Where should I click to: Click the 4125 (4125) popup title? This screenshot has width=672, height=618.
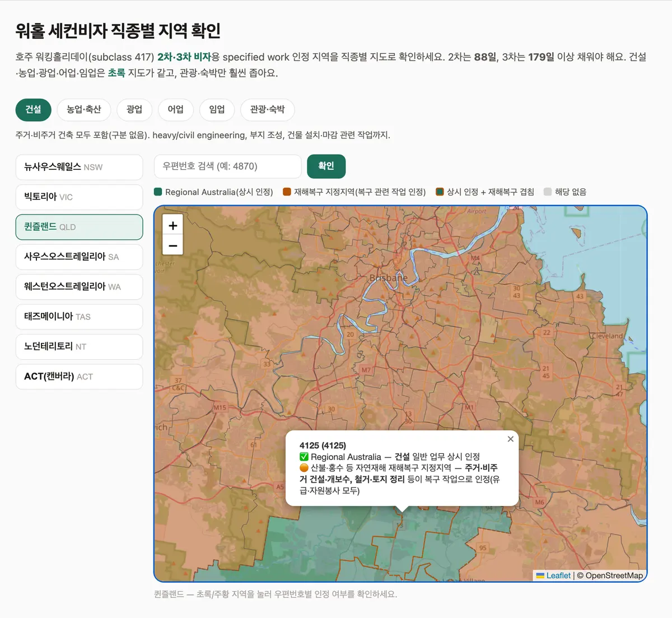click(x=323, y=445)
